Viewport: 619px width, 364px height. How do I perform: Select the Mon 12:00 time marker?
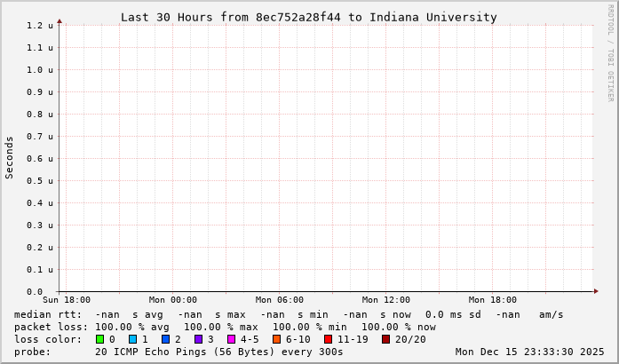click(x=385, y=300)
